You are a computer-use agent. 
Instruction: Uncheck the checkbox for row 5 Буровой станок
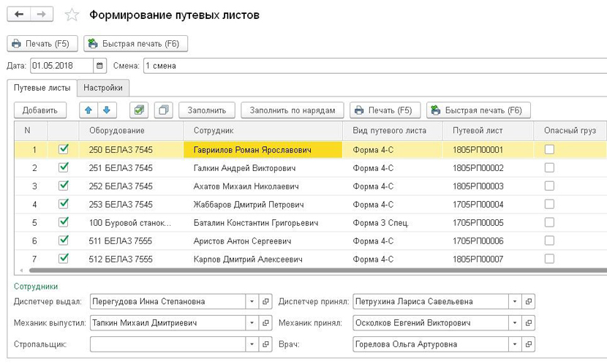point(63,222)
